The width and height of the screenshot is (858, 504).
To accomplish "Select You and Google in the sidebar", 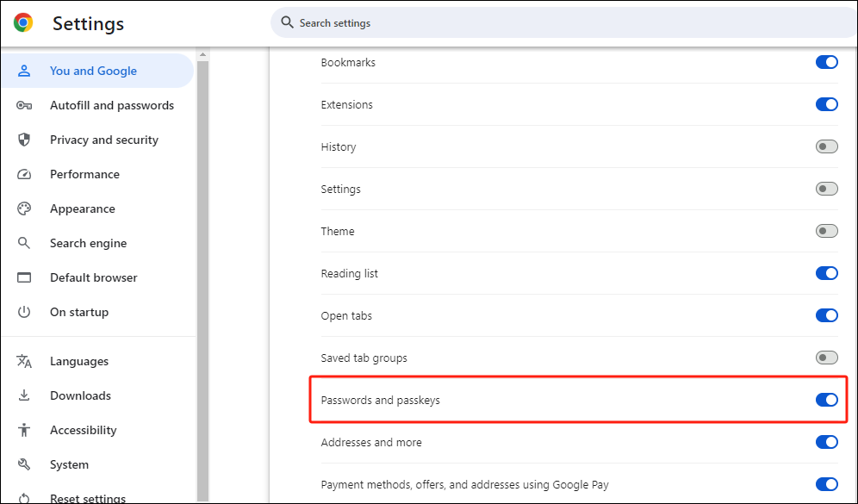I will click(93, 71).
